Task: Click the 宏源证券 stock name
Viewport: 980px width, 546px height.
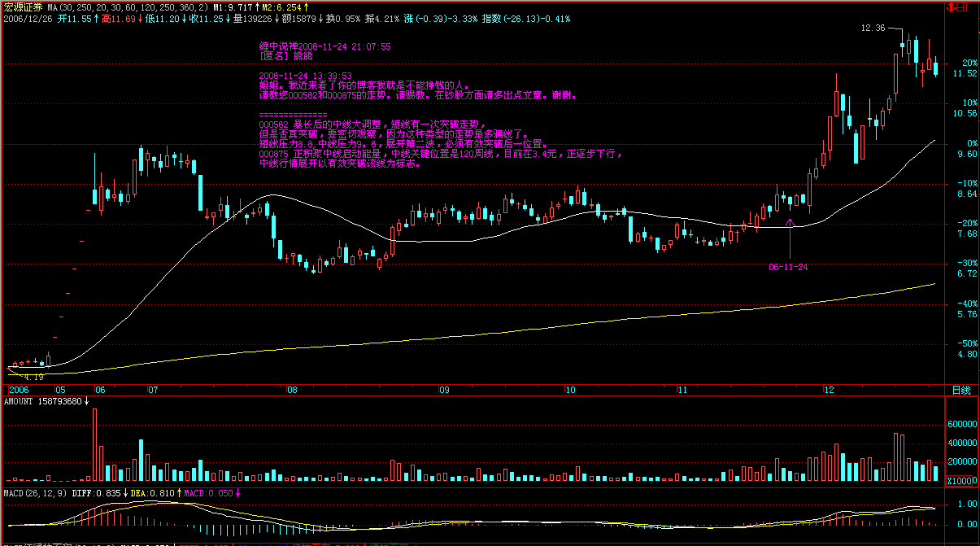Action: click(x=22, y=7)
